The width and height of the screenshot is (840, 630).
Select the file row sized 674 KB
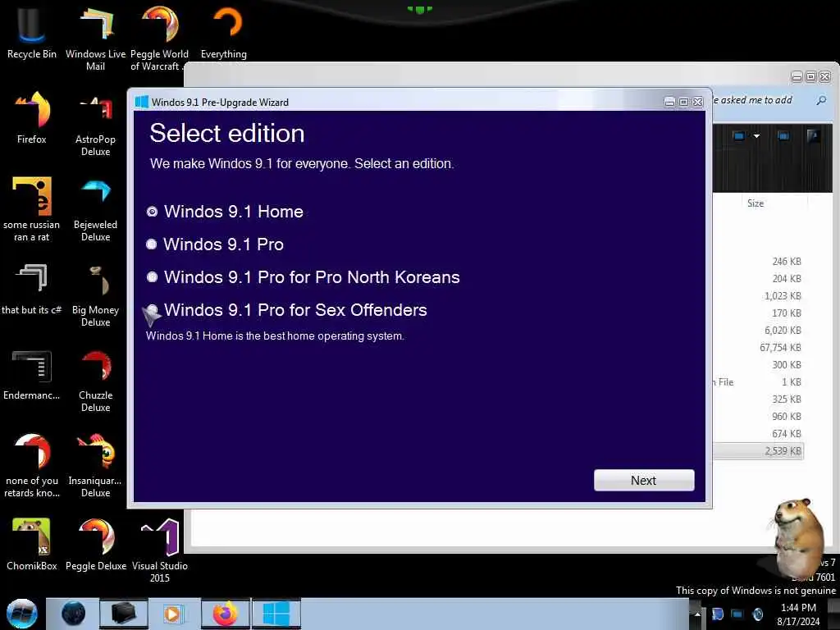click(x=758, y=434)
